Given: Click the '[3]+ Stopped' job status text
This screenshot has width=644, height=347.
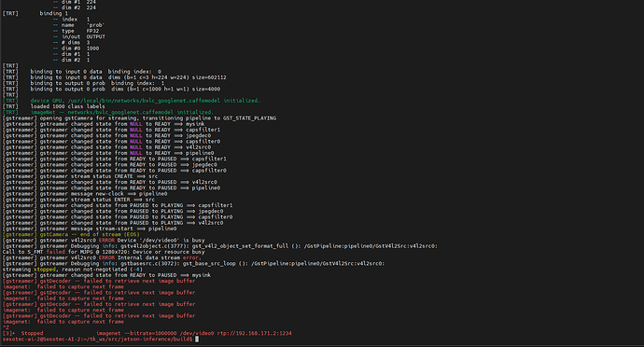Looking at the screenshot, I should [22, 333].
